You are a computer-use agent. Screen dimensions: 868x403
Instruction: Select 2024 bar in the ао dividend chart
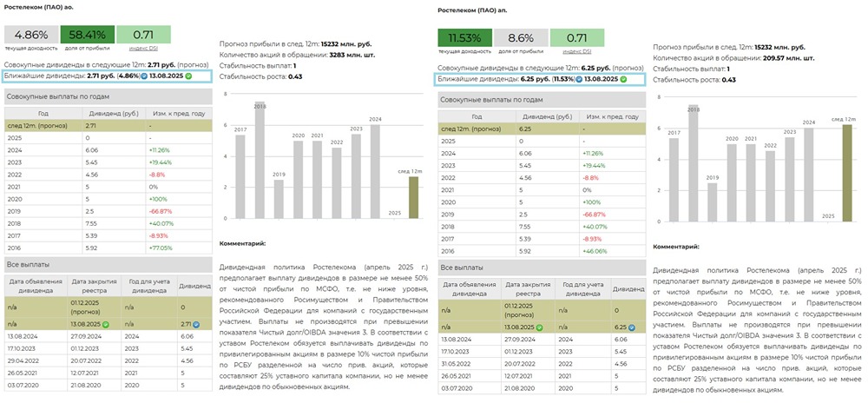[375, 172]
